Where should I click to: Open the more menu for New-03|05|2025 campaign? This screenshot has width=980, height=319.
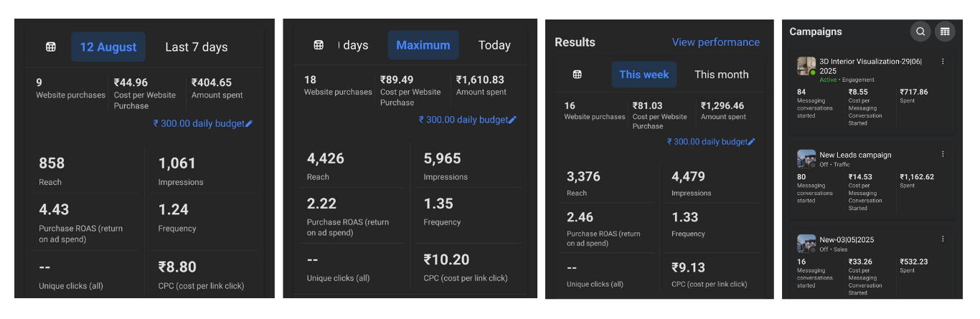point(943,239)
